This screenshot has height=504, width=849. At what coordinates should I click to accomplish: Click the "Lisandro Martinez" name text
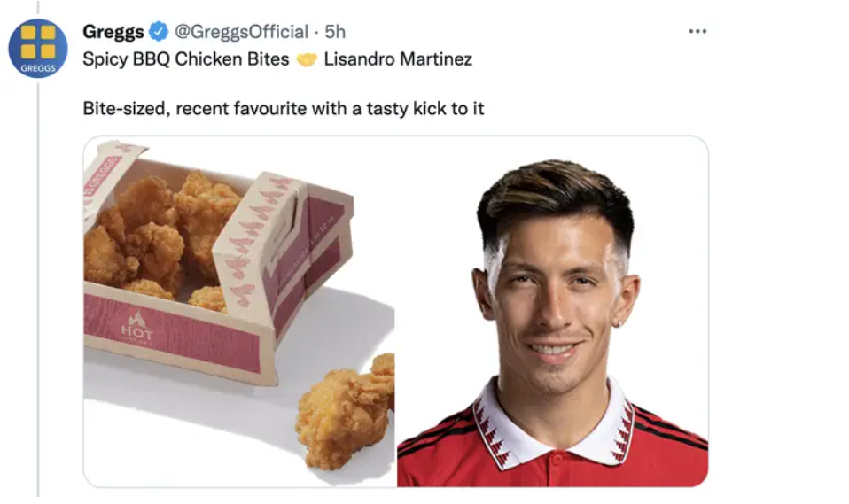(398, 58)
